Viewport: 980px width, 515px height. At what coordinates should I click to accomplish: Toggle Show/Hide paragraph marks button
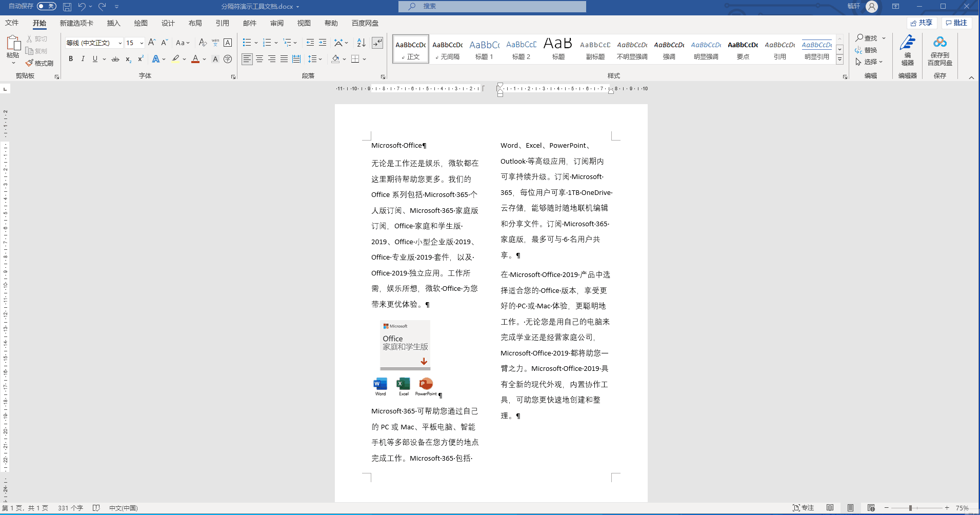(x=377, y=43)
